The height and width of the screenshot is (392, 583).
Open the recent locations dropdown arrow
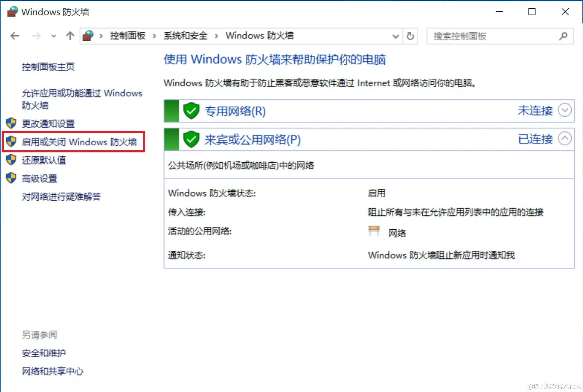point(53,36)
